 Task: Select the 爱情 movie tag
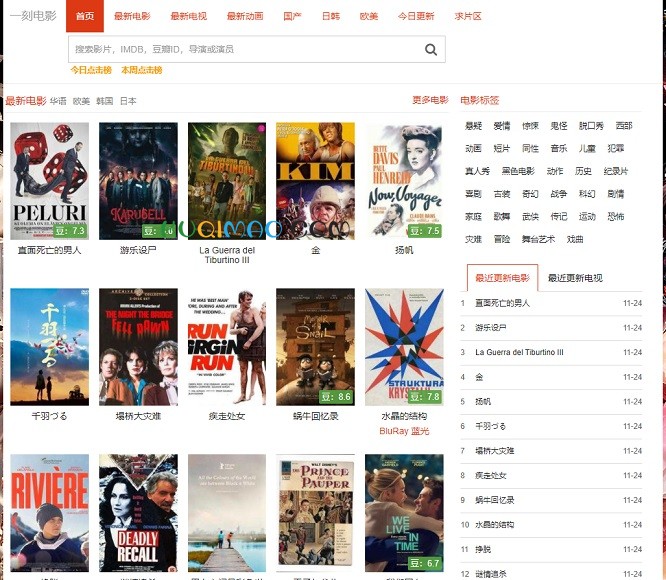(502, 126)
